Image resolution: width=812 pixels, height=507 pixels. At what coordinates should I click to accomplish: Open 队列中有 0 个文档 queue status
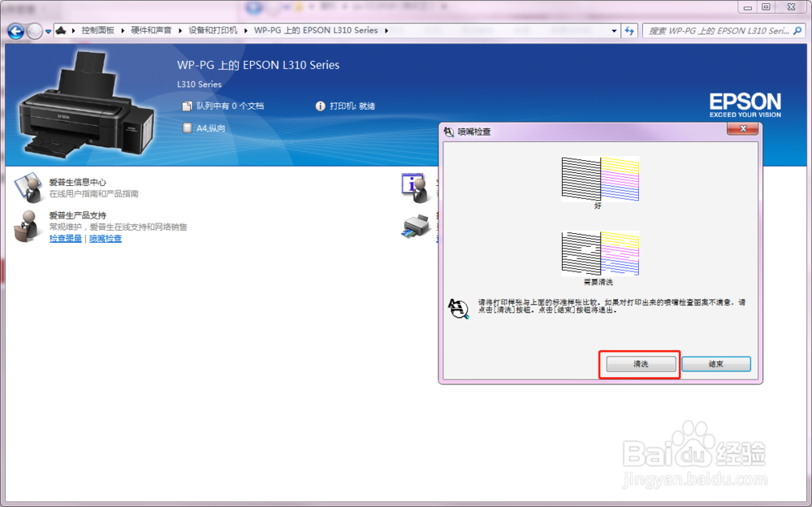[230, 106]
